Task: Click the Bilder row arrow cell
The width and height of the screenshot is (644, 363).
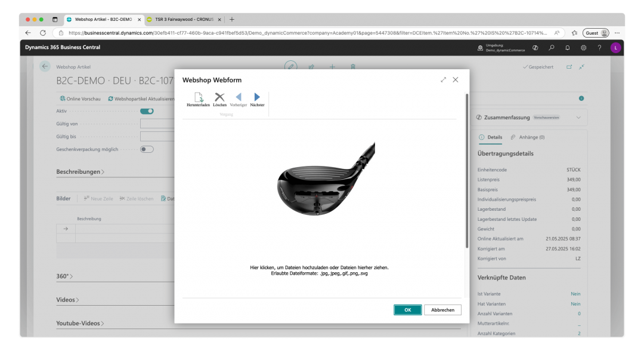Action: coord(66,229)
